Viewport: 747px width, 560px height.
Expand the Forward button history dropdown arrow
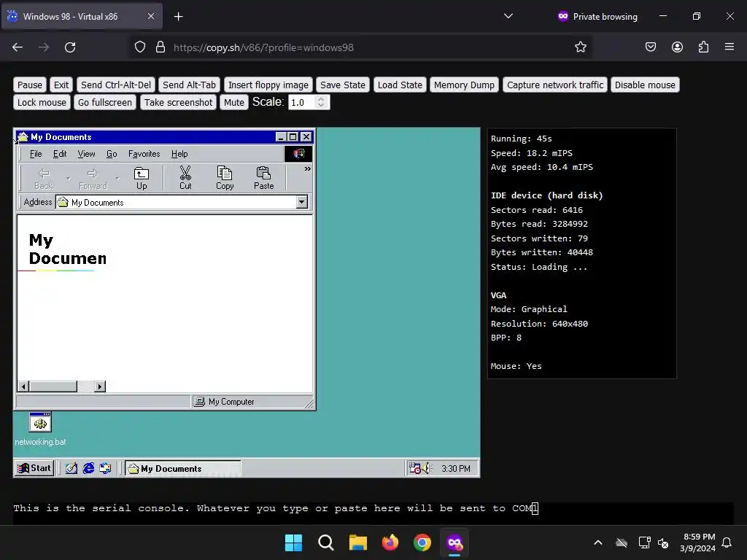[x=117, y=179]
